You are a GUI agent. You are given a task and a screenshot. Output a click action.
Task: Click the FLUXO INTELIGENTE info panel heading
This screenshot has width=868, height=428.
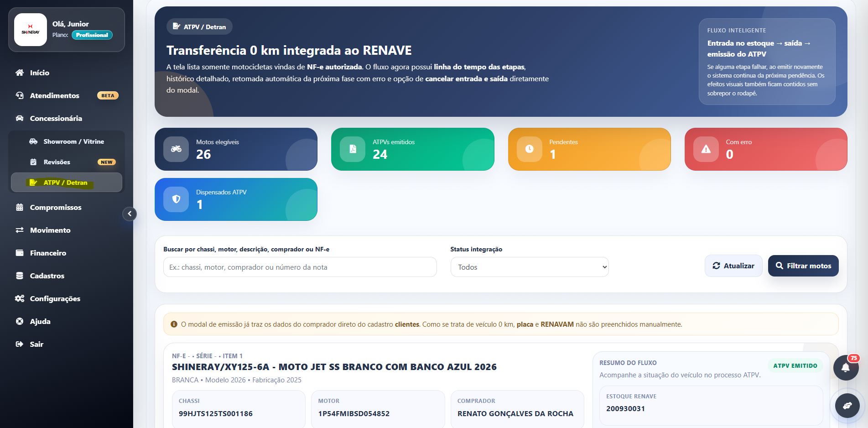[x=737, y=31]
